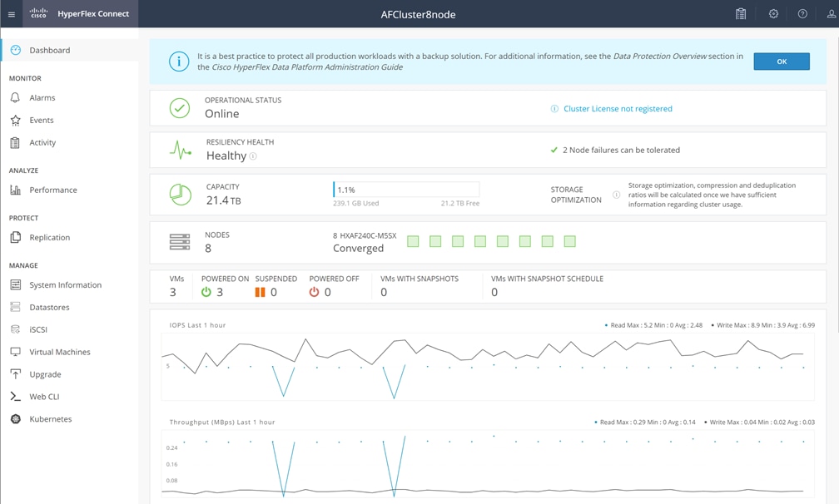Click the System Information icon

[16, 285]
